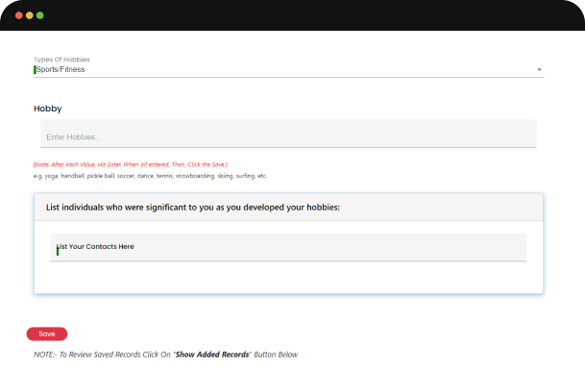Click the significant individuals card header
The height and width of the screenshot is (392, 585).
click(192, 207)
